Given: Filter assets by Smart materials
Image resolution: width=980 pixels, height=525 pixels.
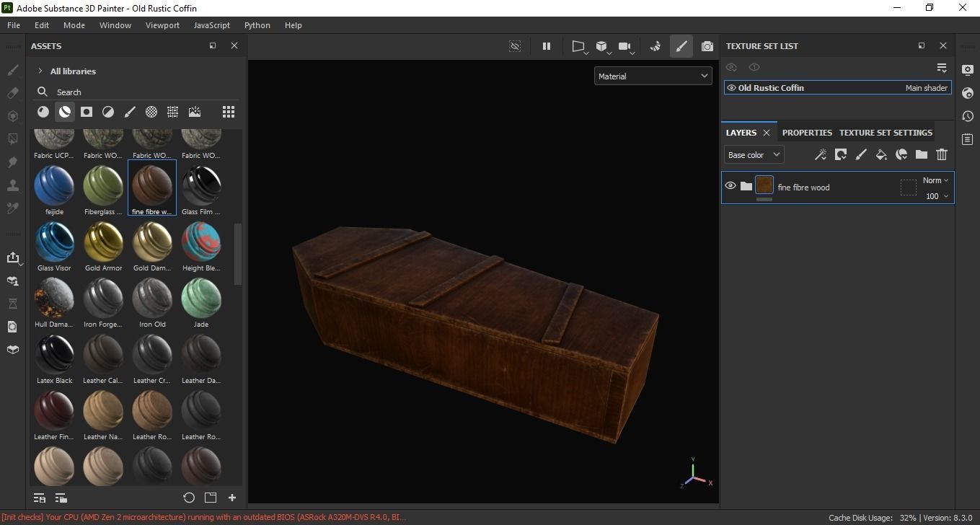Looking at the screenshot, I should tap(65, 112).
